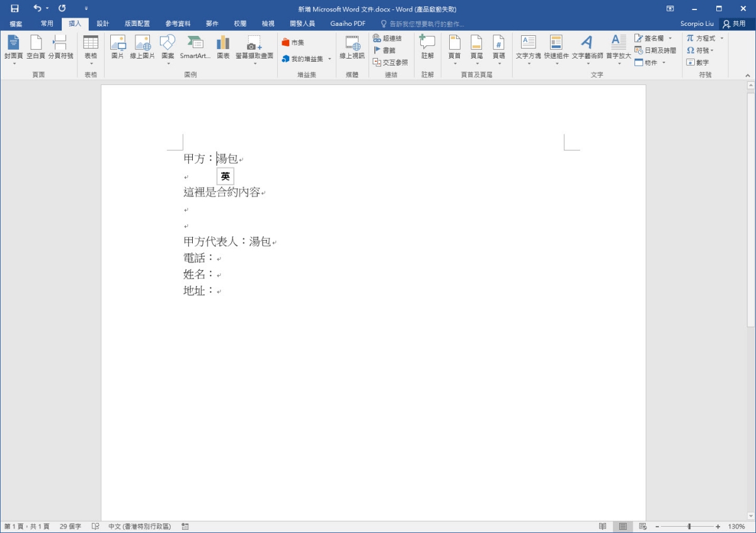Click the Redo/Repeat icon
This screenshot has width=756, height=533.
click(62, 8)
